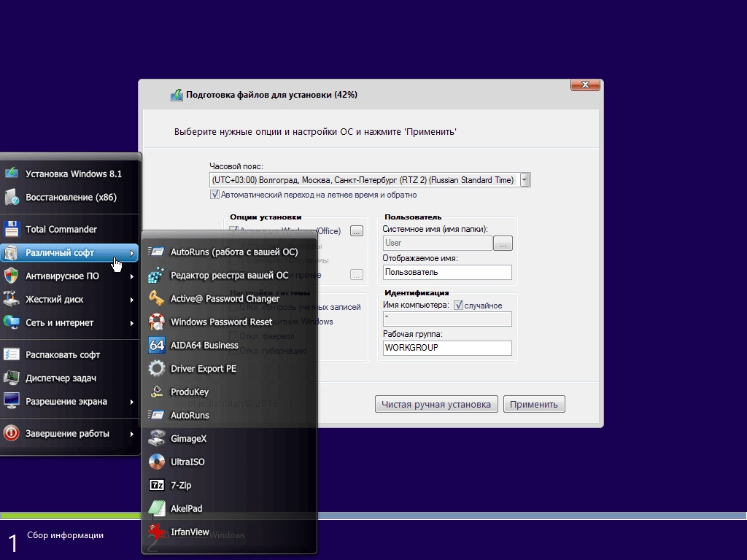Click the AIDA64 Business 64 icon
Image resolution: width=747 pixels, height=560 pixels.
[156, 345]
